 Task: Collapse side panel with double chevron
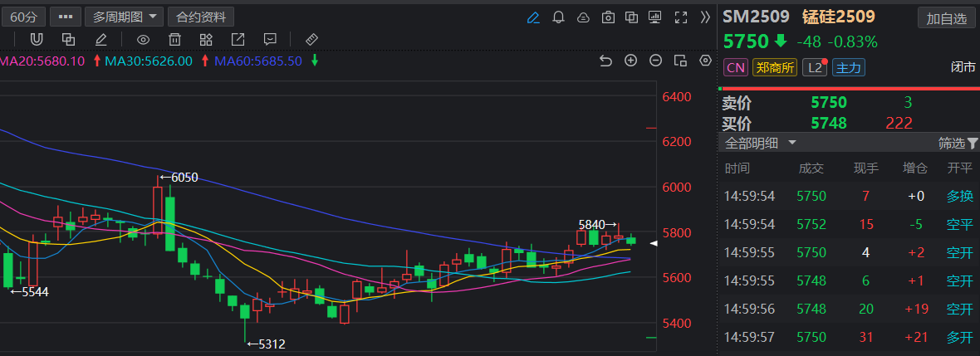pyautogui.click(x=705, y=17)
